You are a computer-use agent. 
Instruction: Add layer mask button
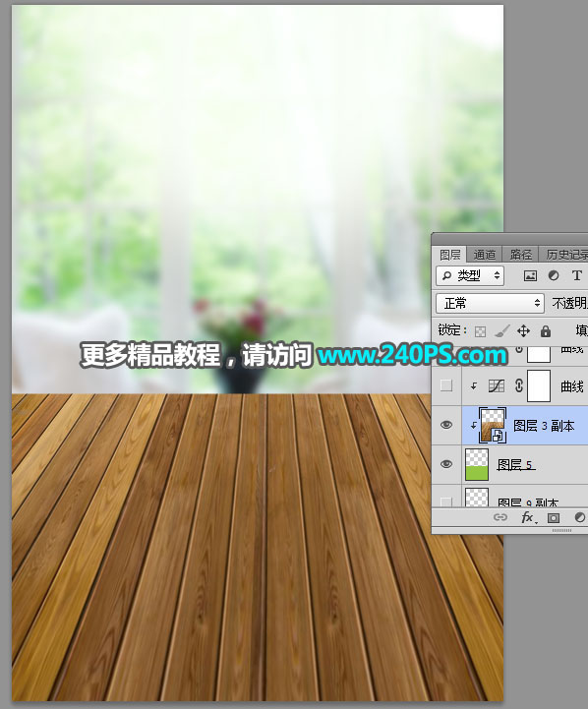point(554,517)
